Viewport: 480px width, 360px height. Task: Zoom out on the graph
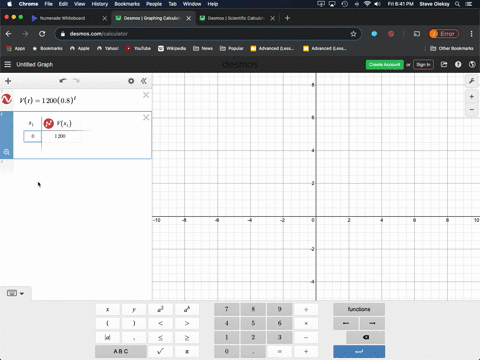tap(472, 110)
